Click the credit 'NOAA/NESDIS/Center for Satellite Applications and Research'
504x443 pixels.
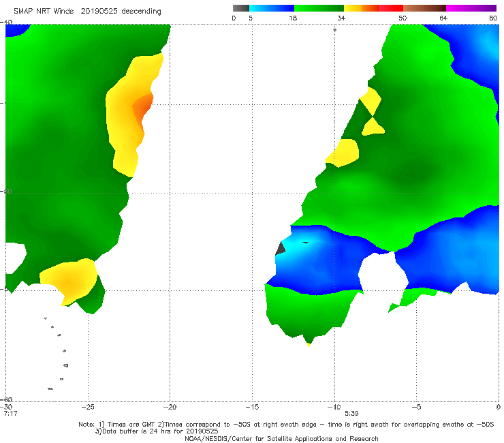pos(281,439)
